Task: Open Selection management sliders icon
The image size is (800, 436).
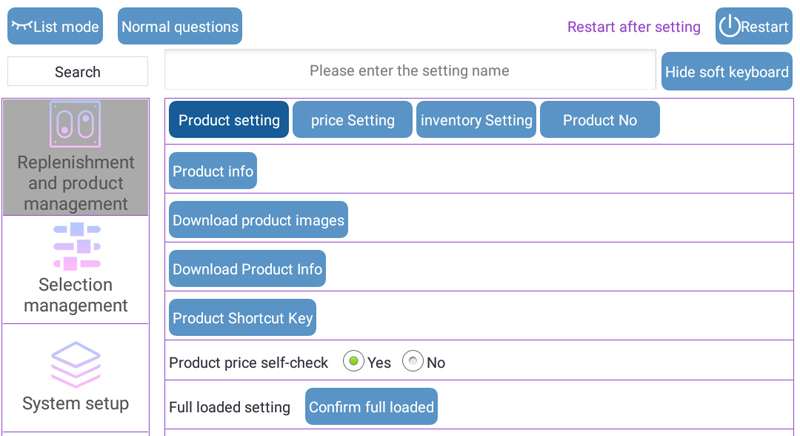Action: [77, 246]
